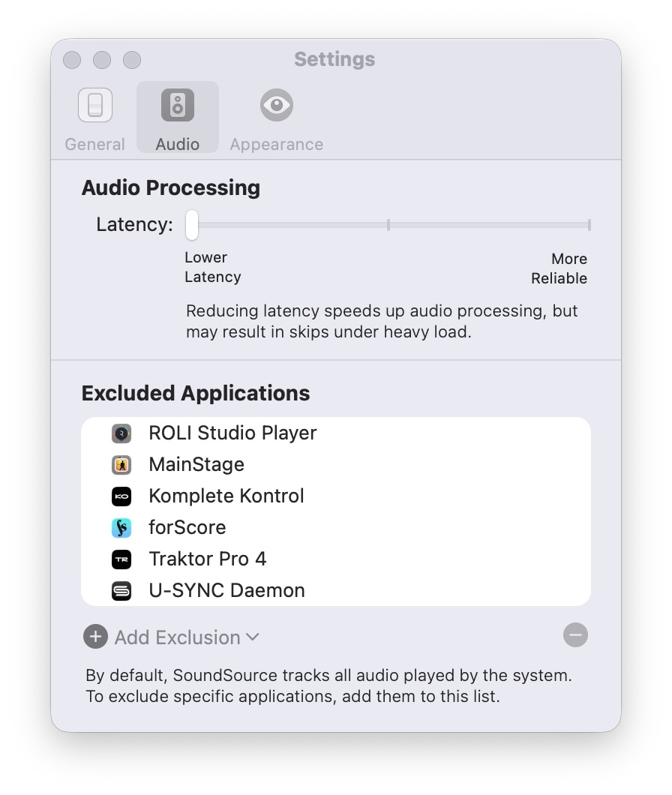Click the ROLI Studio Player app icon
Image resolution: width=672 pixels, height=795 pixels.
click(121, 433)
